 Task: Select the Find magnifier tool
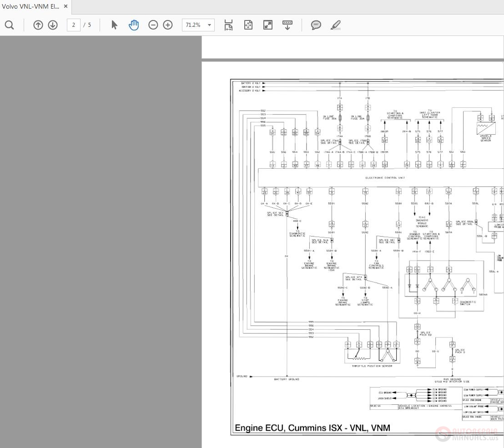(9, 25)
